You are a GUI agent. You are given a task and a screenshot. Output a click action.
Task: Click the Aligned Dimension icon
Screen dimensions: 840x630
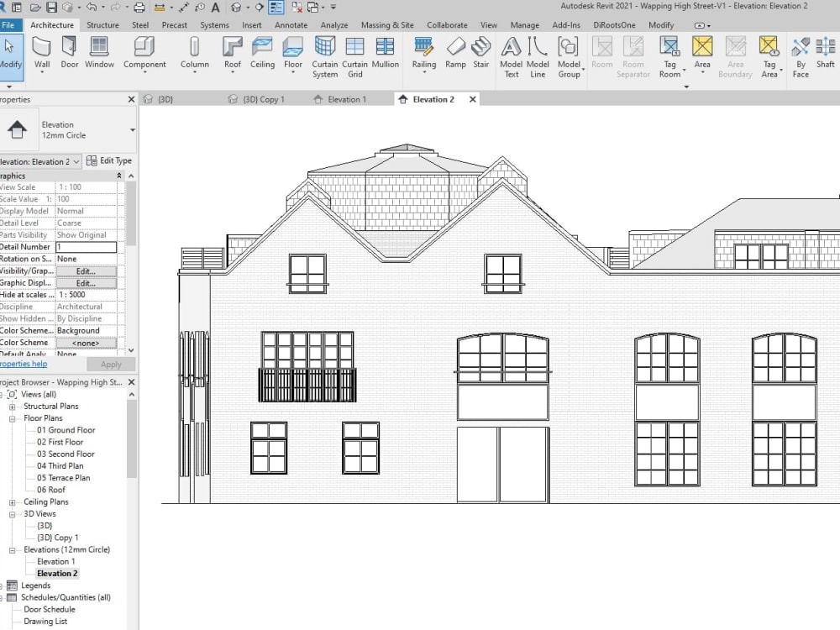(x=184, y=8)
